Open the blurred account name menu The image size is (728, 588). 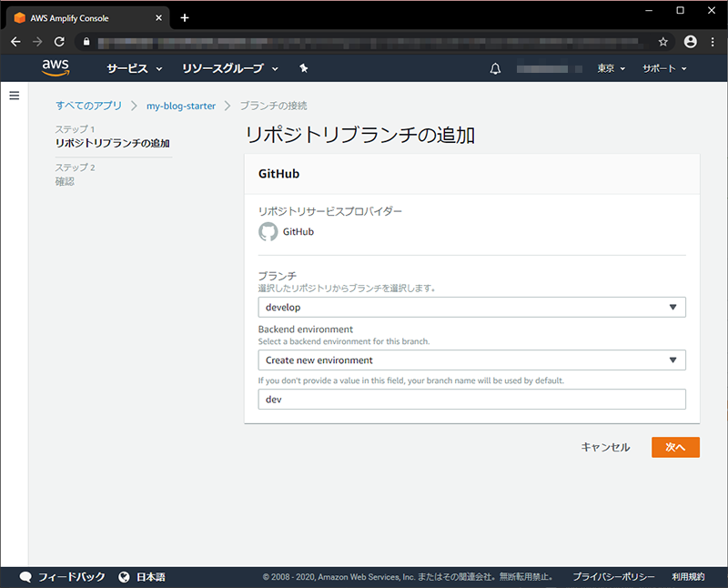[x=550, y=69]
